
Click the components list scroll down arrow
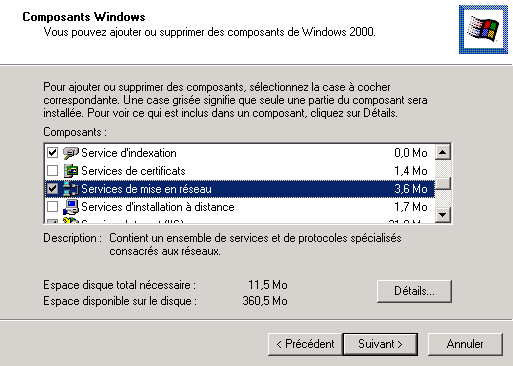point(443,215)
